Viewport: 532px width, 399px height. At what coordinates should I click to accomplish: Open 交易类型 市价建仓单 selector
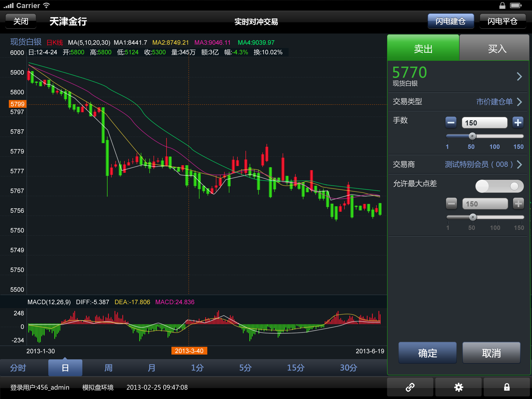pos(458,102)
